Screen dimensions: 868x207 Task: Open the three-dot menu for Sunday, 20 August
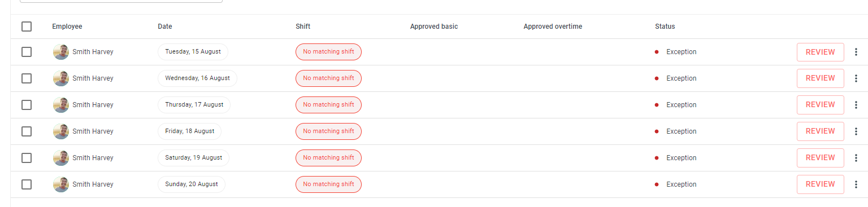(856, 184)
